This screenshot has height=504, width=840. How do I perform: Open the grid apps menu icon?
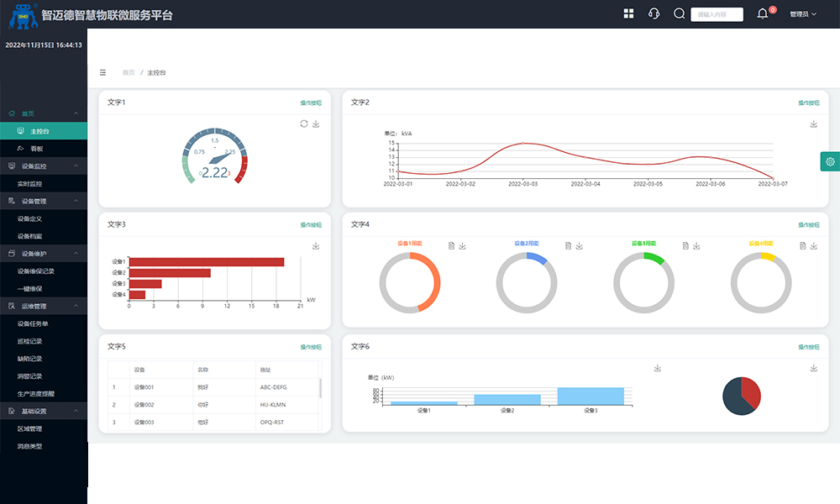click(629, 13)
